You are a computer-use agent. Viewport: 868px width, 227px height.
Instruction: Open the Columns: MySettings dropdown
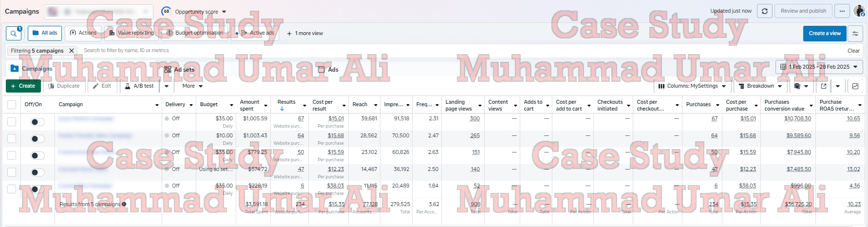tap(692, 86)
